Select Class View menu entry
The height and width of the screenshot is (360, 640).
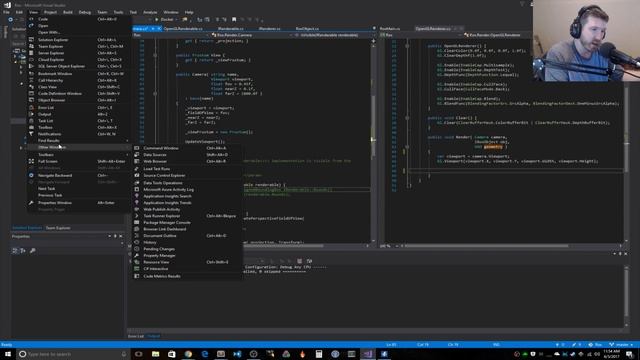click(x=78, y=87)
